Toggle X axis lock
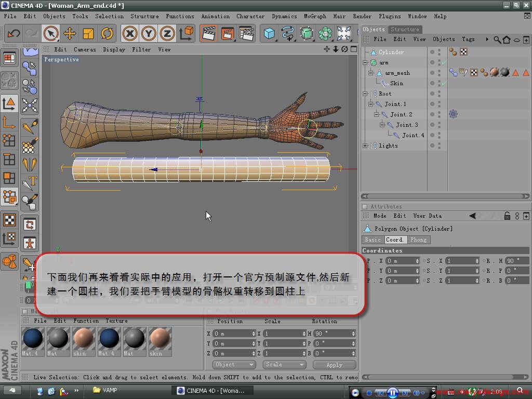 [x=130, y=34]
